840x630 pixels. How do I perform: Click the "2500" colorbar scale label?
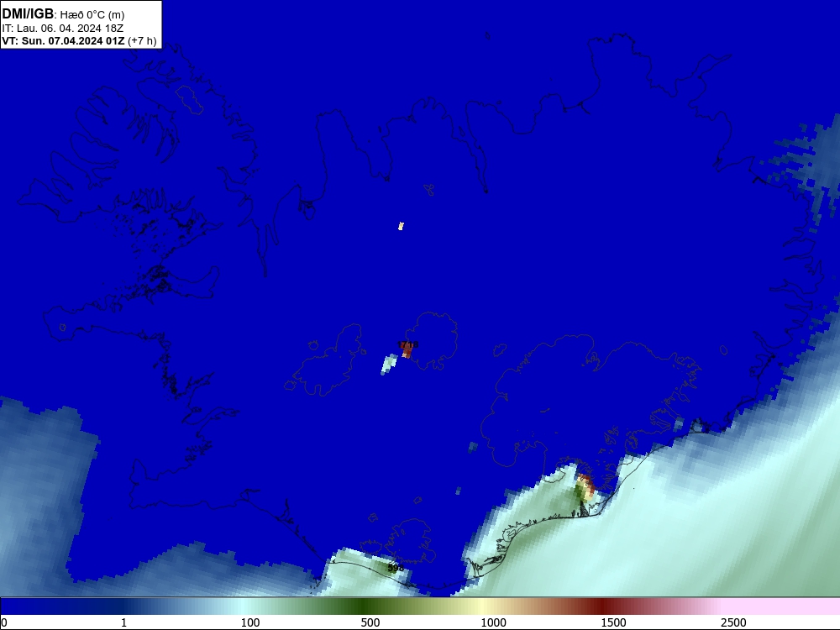[x=733, y=622]
